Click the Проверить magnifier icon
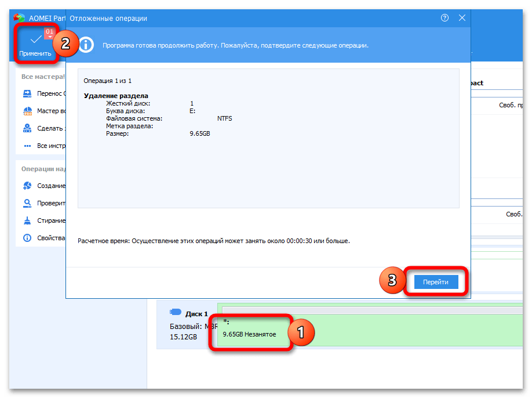The image size is (532, 398). [27, 203]
